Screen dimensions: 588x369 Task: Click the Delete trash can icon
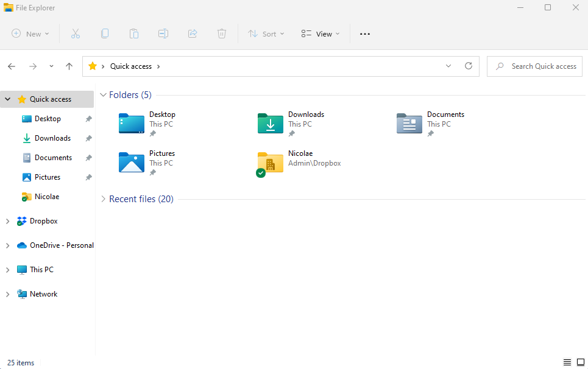(x=222, y=34)
